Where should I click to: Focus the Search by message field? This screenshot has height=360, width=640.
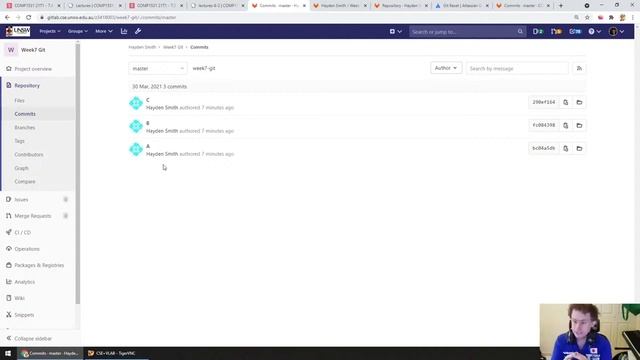point(517,68)
